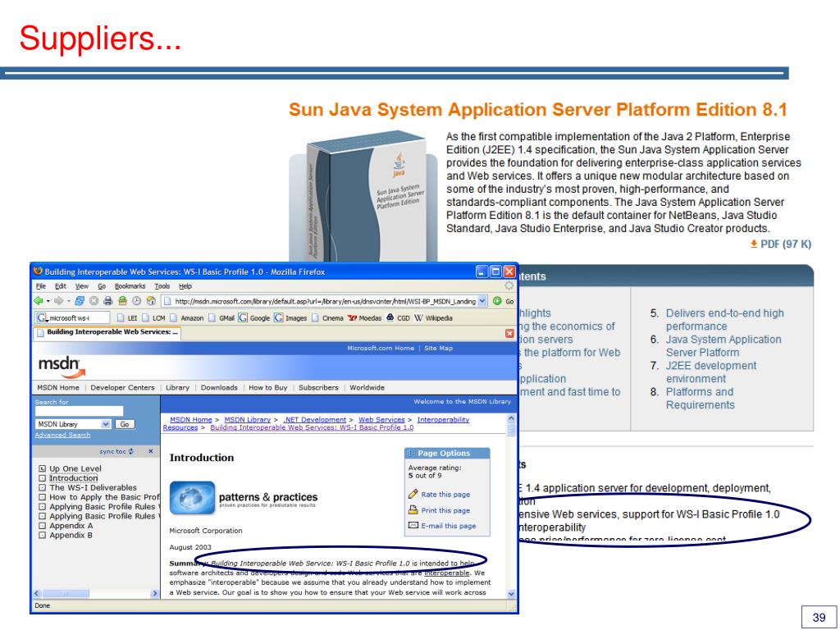Open the Google bookmark icon in bookmarks toolbar
840x630 pixels.
[x=243, y=317]
